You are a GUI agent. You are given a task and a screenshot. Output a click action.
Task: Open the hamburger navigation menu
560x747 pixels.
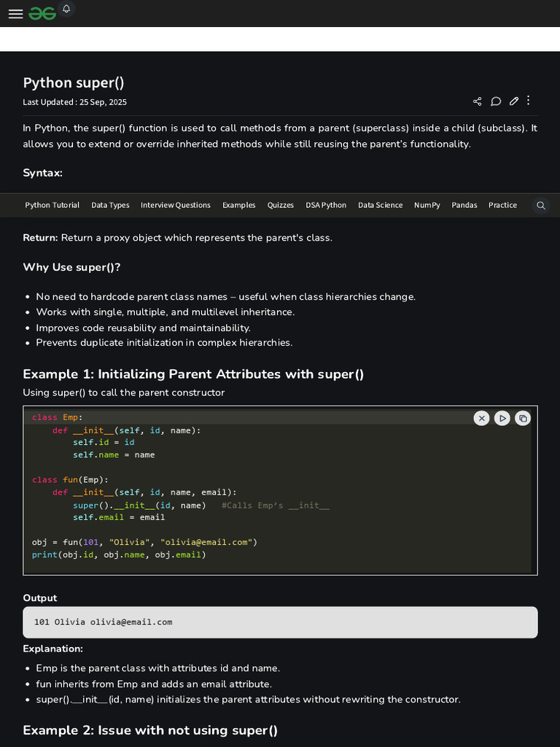pos(15,14)
